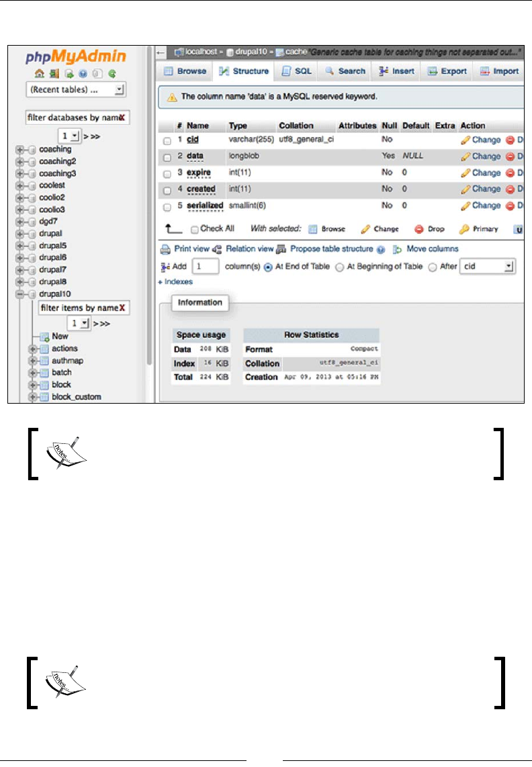Open the database page number dropdown
The height and width of the screenshot is (767, 532).
(x=69, y=136)
